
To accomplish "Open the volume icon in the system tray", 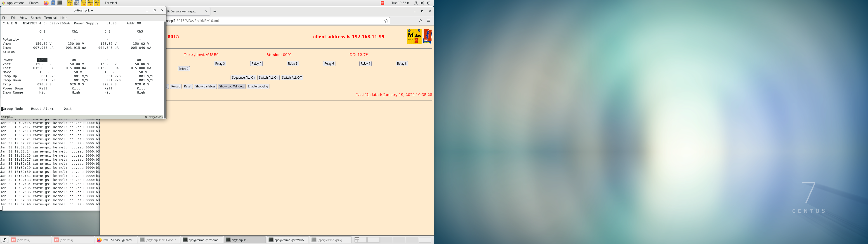I will 422,3.
